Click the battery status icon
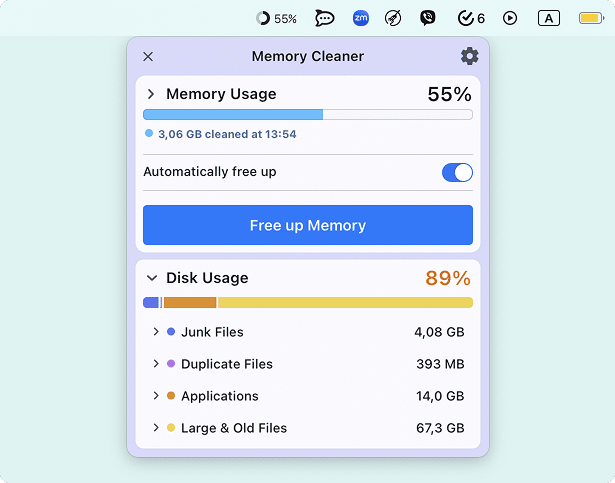The height and width of the screenshot is (483, 615). [591, 18]
